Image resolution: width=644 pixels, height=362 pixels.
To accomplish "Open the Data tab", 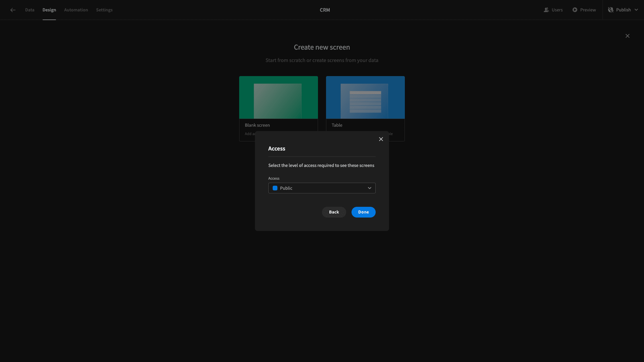I will pos(30,10).
